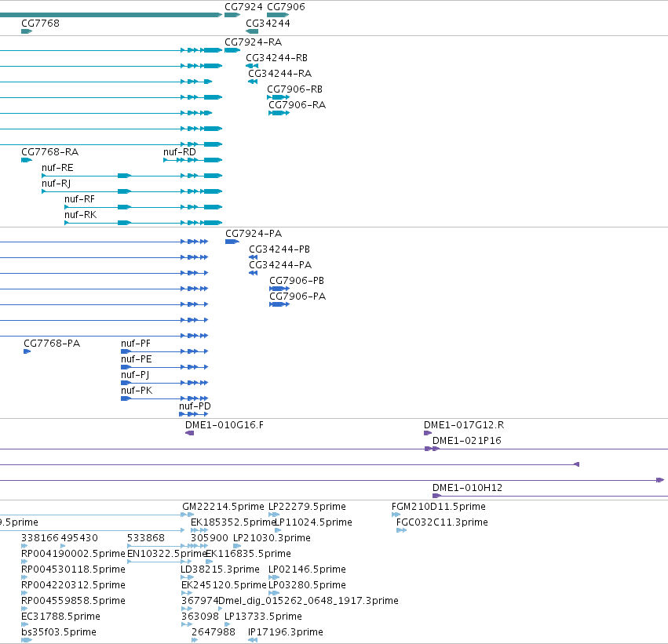The image size is (668, 644).
Task: Click EST RP004559858.5prime
Action: click(x=73, y=602)
